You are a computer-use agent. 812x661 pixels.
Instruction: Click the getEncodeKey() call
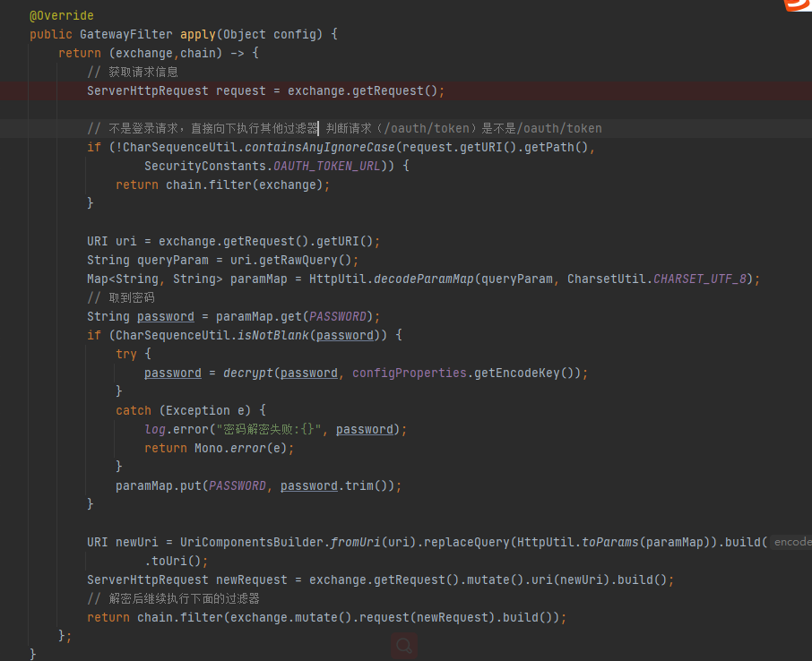click(x=524, y=373)
